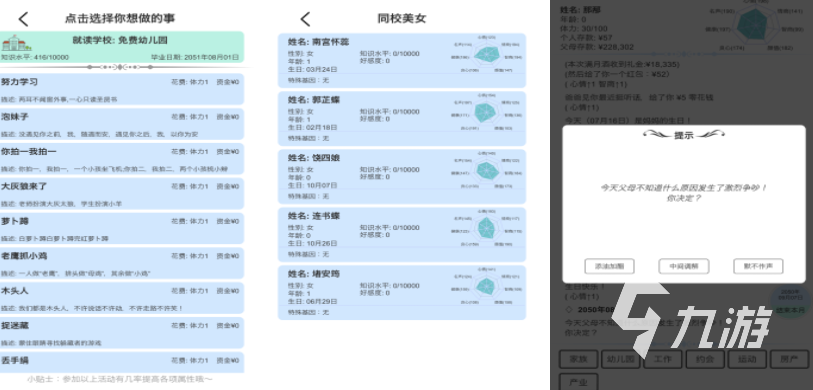This screenshot has width=813, height=390.
Task: Open the 工作 tab
Action: [663, 359]
